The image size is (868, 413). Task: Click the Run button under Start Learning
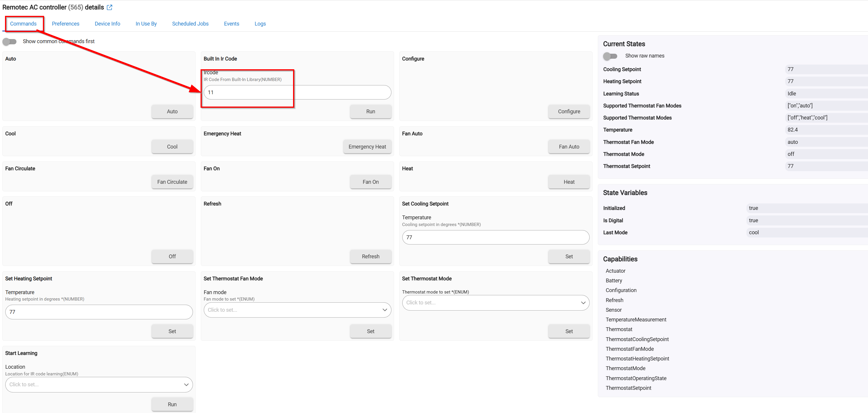coord(172,404)
